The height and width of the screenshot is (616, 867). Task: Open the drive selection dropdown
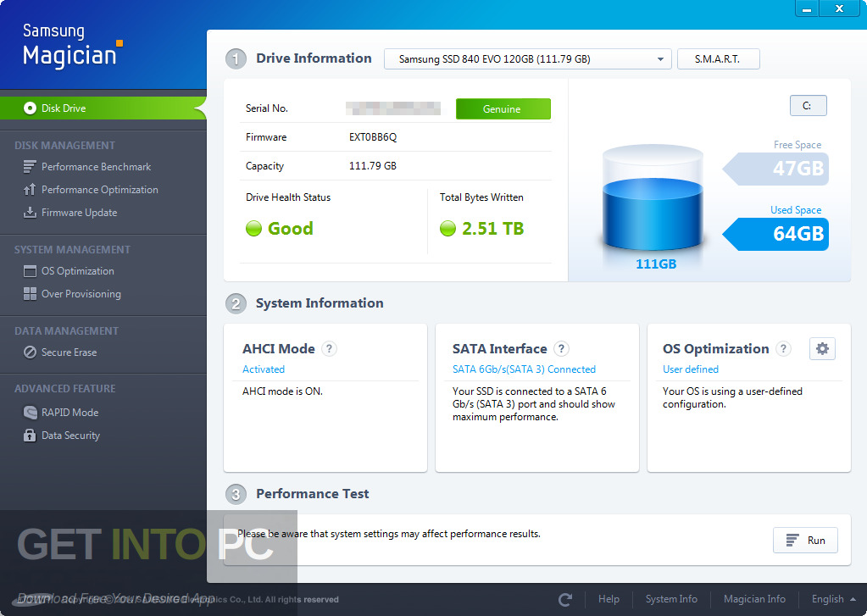(527, 59)
